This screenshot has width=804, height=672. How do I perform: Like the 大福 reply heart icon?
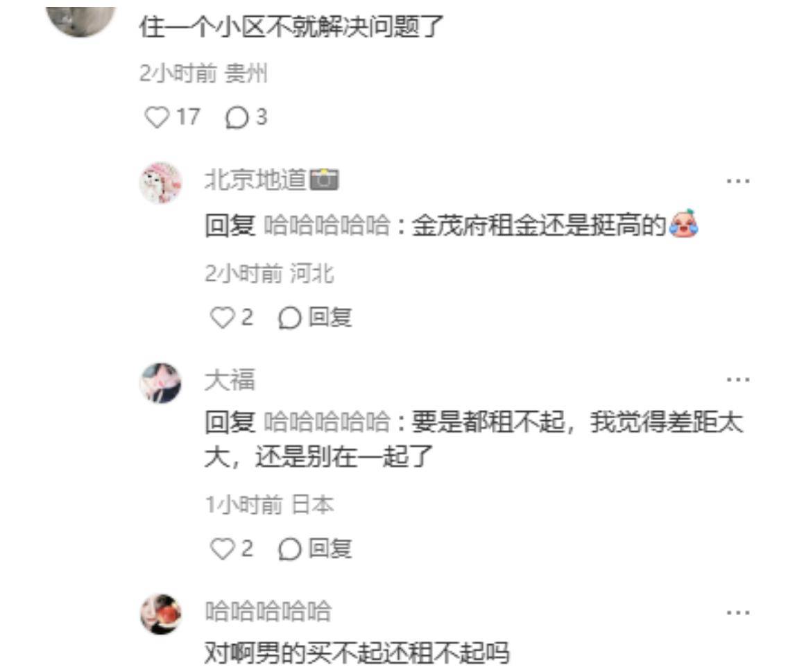click(x=222, y=549)
